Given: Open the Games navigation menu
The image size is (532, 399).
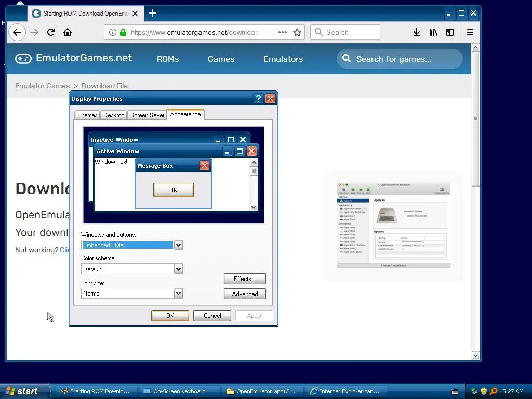Looking at the screenshot, I should pyautogui.click(x=221, y=59).
